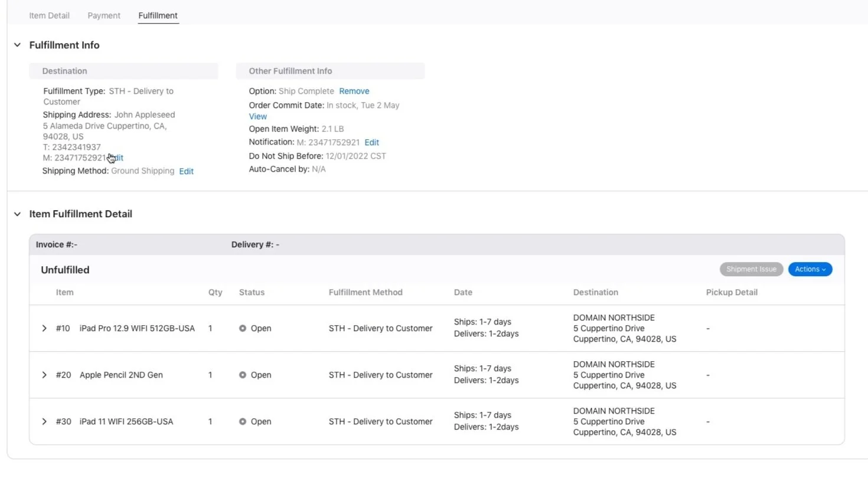The height and width of the screenshot is (488, 868).
Task: Select iPad 11 WIFI 256GB-USA item name
Action: [x=126, y=421]
